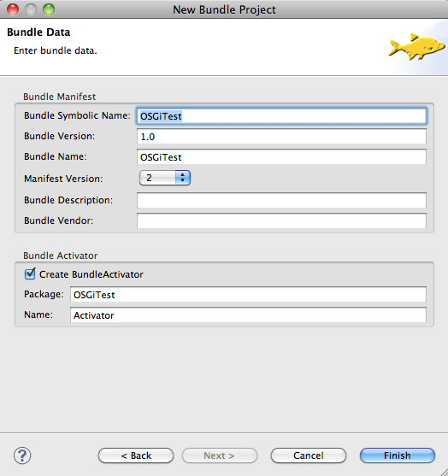
Task: Click the Bundle Activator group label
Action: coord(61,256)
